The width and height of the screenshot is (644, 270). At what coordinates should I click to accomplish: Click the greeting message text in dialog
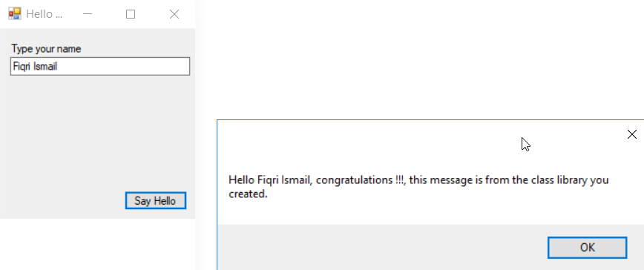[418, 187]
